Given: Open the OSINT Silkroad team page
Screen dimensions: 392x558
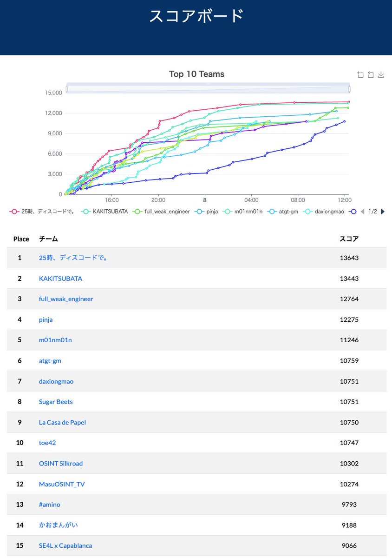Looking at the screenshot, I should point(61,463).
